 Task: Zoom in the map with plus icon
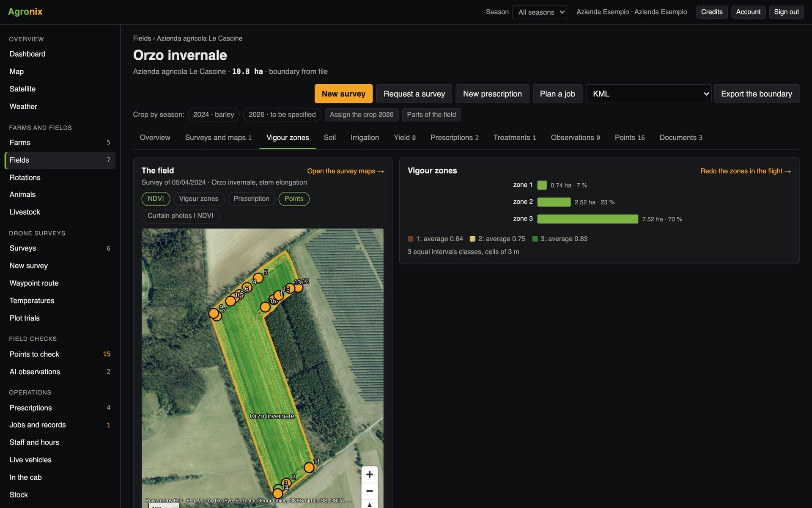tap(369, 475)
